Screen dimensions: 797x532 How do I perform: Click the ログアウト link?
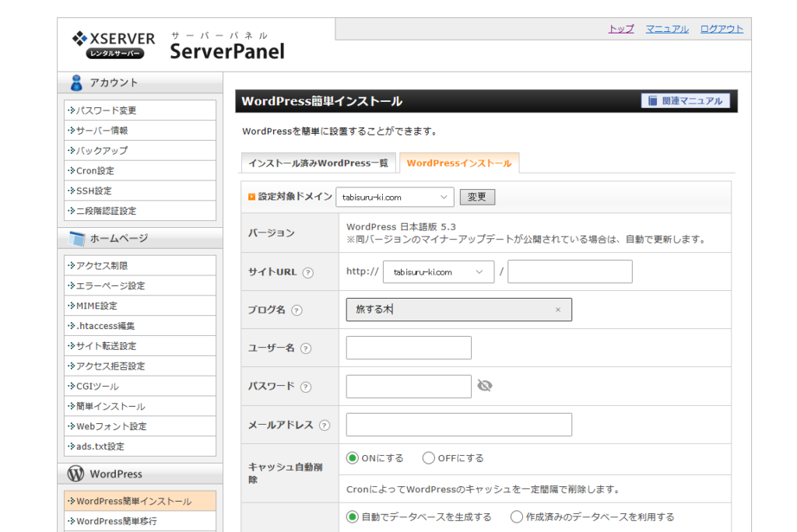[722, 29]
